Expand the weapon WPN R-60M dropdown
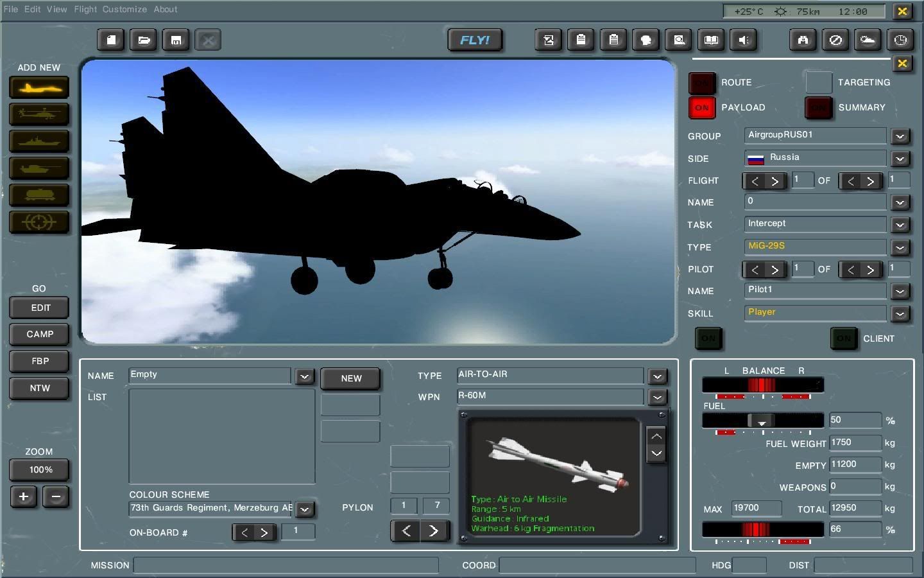The height and width of the screenshot is (578, 924). [x=657, y=398]
